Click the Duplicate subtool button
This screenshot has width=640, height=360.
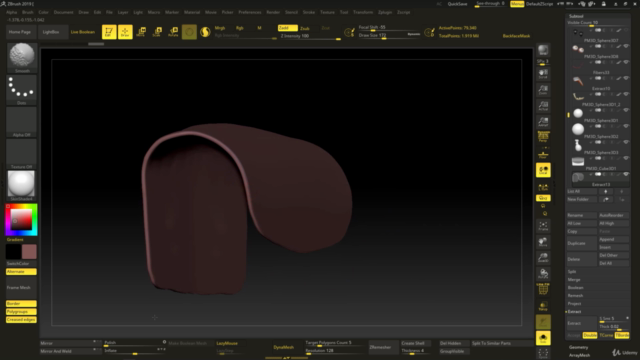tap(581, 243)
